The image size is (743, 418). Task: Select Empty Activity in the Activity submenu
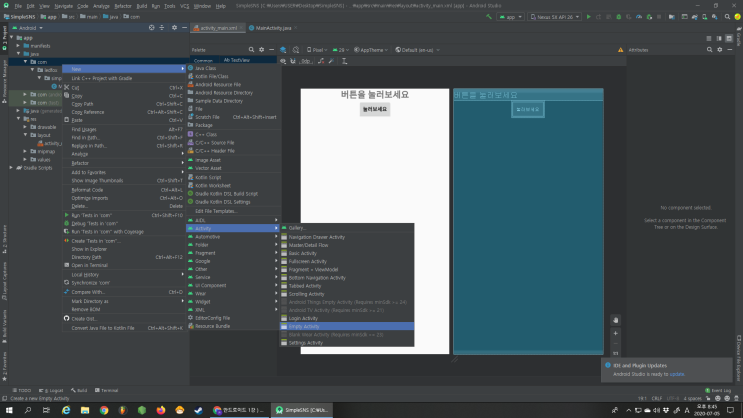pos(347,326)
